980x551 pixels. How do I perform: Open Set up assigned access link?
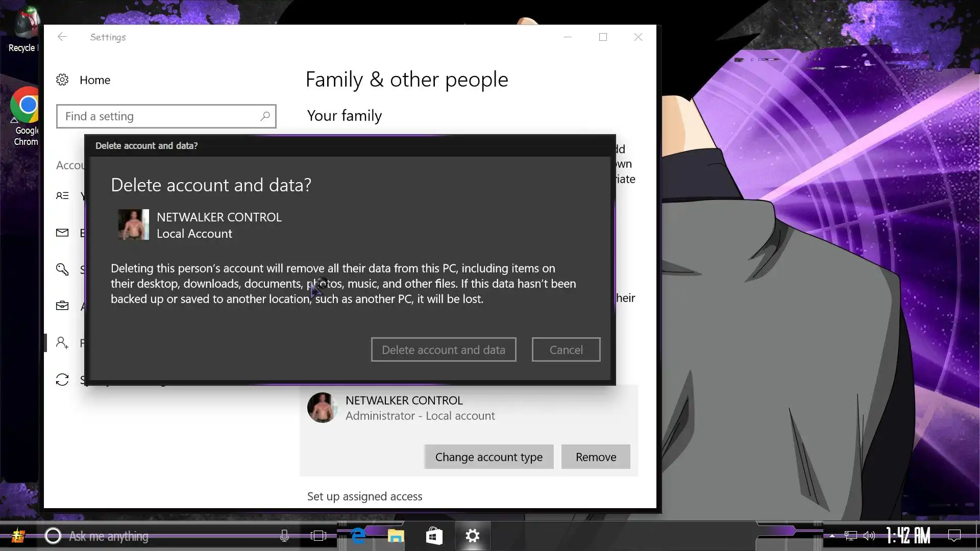(x=364, y=496)
